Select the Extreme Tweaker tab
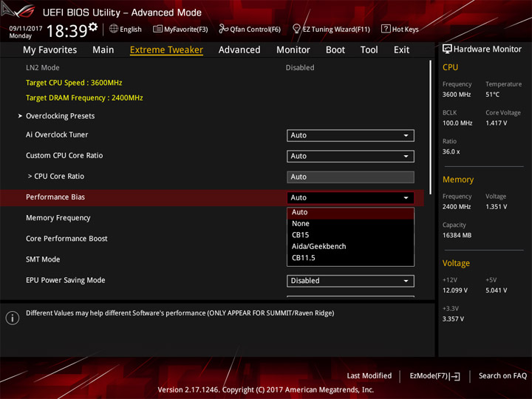This screenshot has height=399, width=532. coord(166,50)
